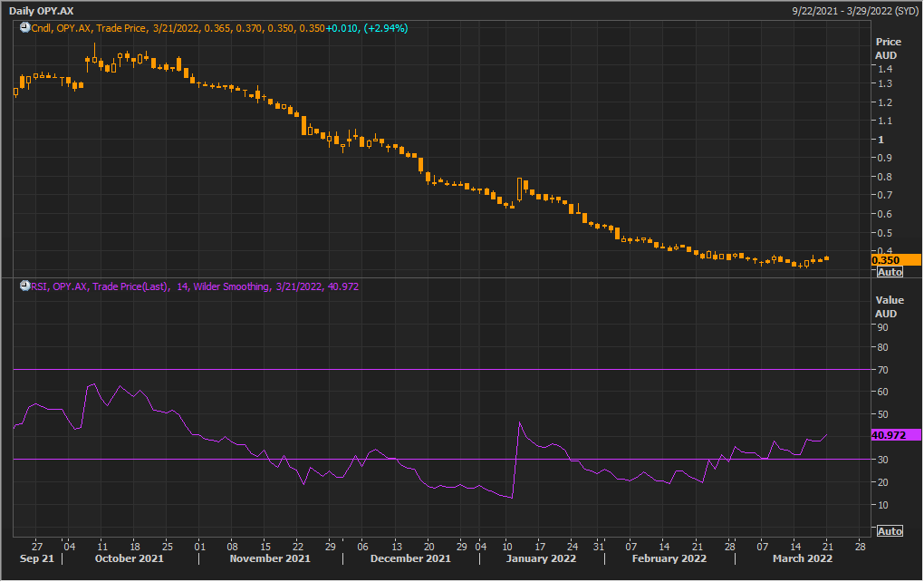Click the 9/22/2021 - 3/29/2022 (SYD) date range
Viewport: 924px width, 582px height.
coord(855,11)
